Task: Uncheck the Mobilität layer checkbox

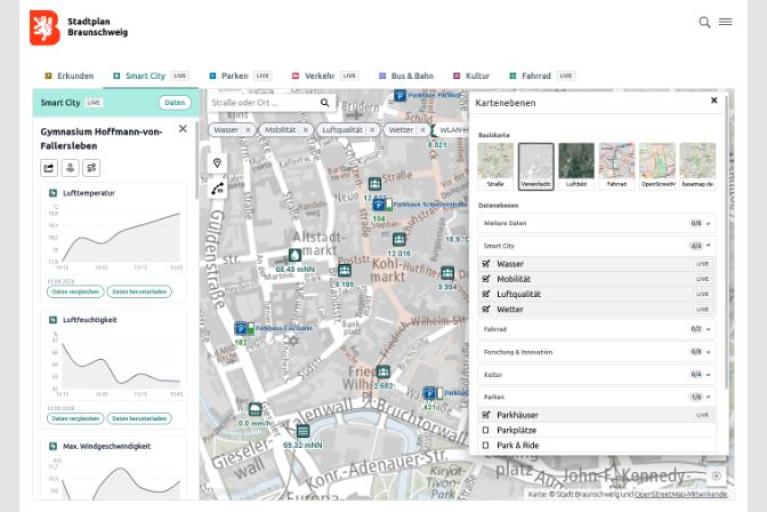Action: [x=486, y=279]
